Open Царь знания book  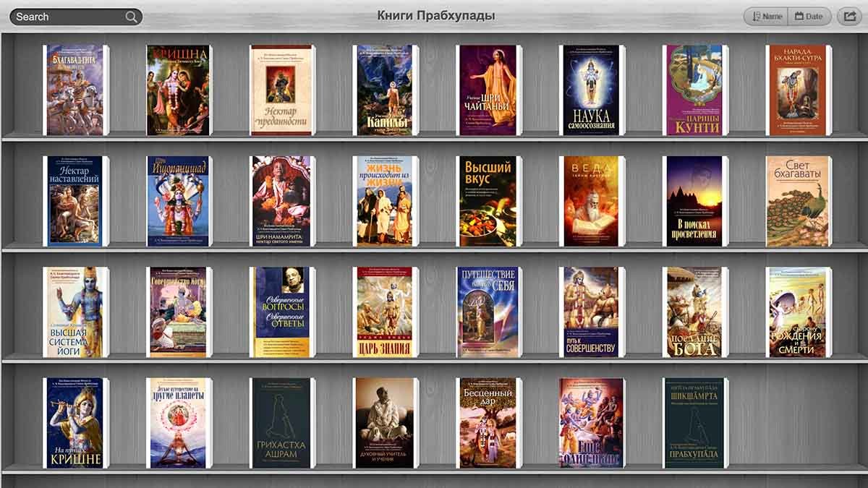pyautogui.click(x=385, y=312)
